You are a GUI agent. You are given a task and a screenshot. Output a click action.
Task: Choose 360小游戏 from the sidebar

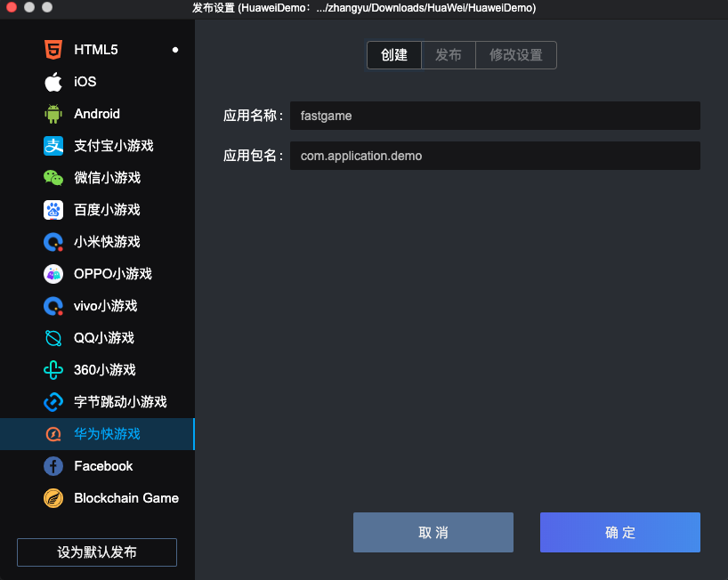pyautogui.click(x=104, y=370)
